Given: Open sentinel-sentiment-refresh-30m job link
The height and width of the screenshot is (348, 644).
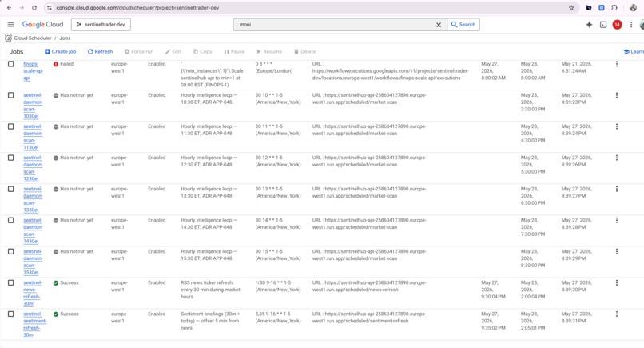Looking at the screenshot, I should pos(34,325).
